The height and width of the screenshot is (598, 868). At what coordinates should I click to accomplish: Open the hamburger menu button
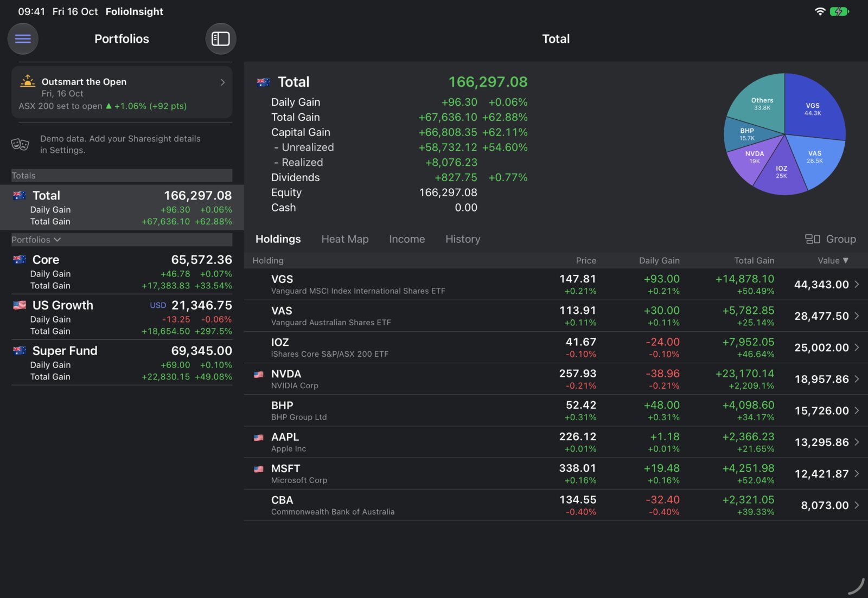pos(23,38)
